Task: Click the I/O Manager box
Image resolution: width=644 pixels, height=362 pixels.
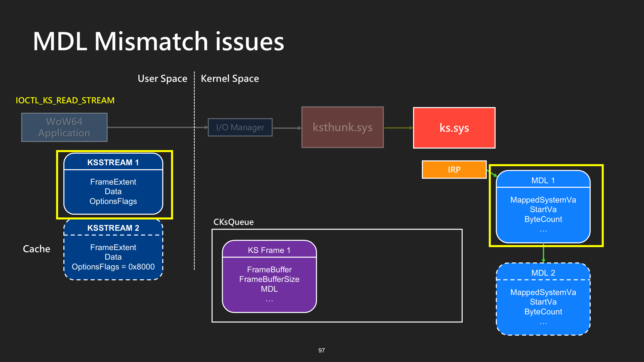Action: click(x=240, y=127)
